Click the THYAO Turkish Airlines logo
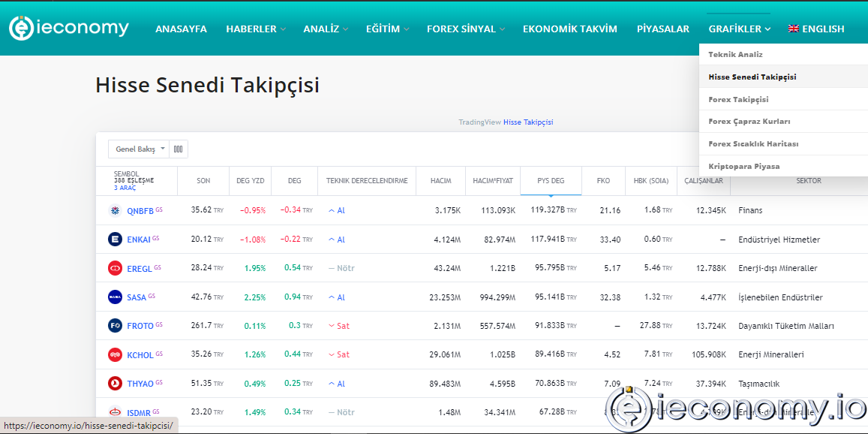868x434 pixels. pyautogui.click(x=114, y=383)
